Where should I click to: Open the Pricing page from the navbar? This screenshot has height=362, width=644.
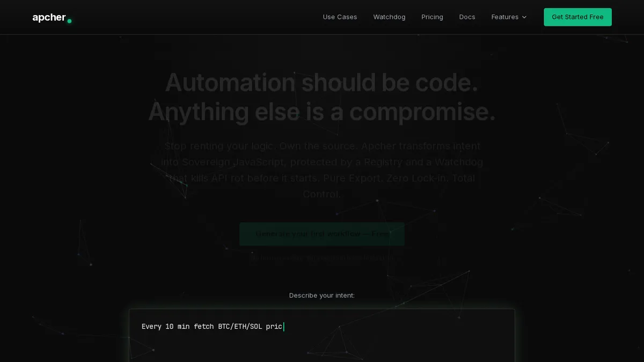coord(432,17)
